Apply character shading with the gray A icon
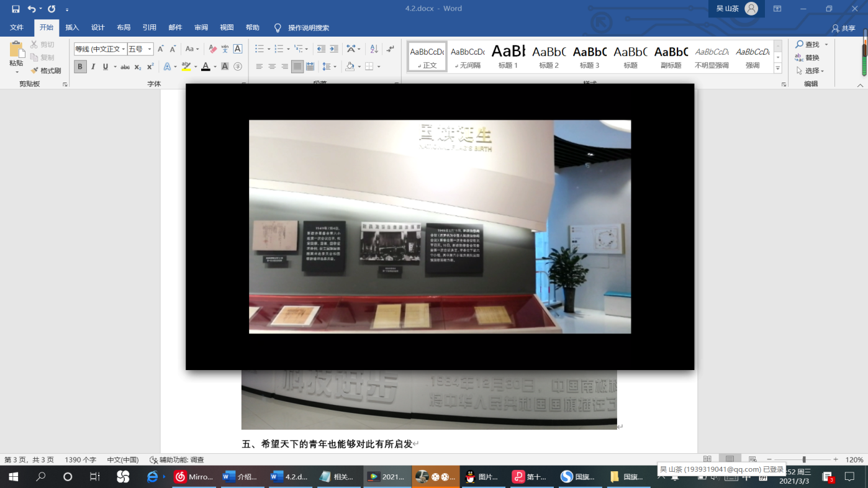 point(225,67)
